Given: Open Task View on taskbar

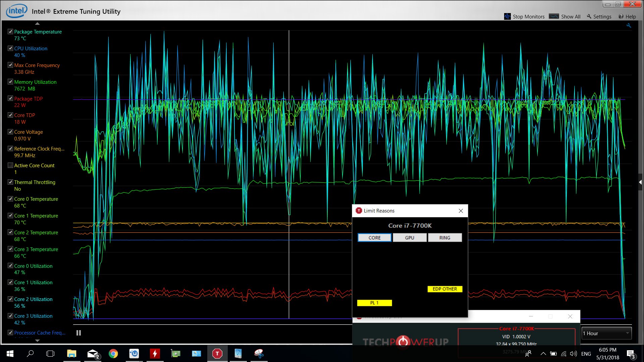Looking at the screenshot, I should click(50, 354).
